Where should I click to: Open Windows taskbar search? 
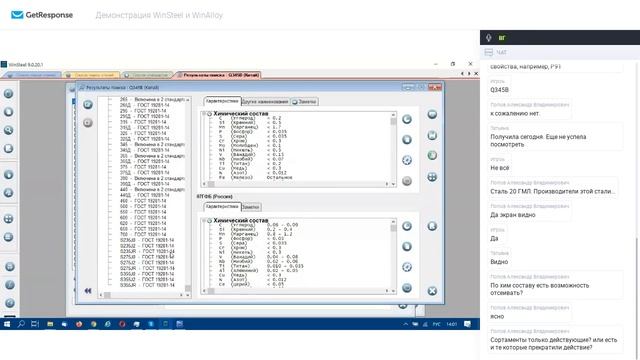point(21,324)
